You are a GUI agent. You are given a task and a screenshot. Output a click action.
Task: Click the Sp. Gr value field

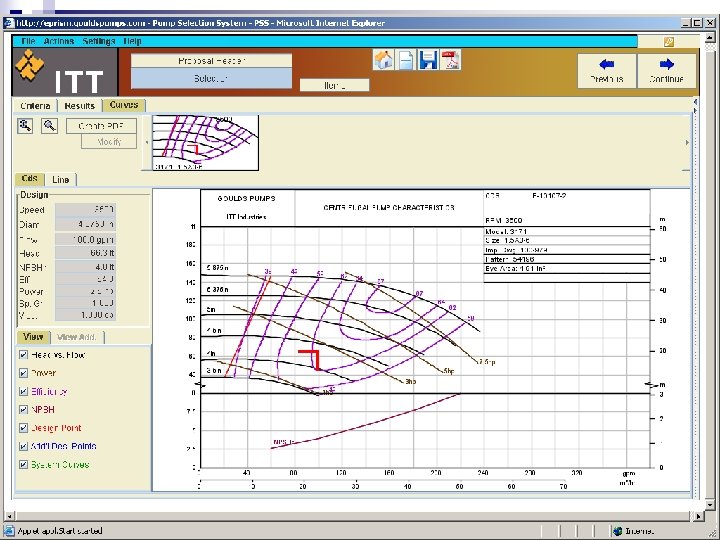point(85,303)
